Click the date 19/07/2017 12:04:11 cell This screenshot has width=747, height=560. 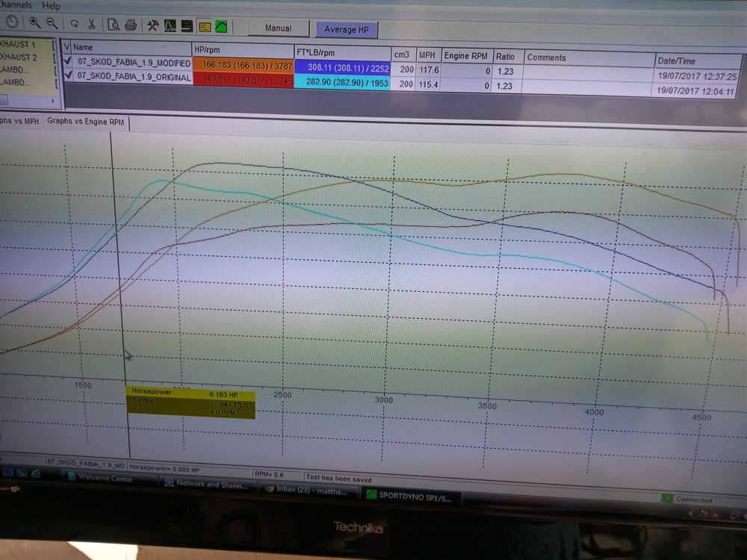coord(695,90)
